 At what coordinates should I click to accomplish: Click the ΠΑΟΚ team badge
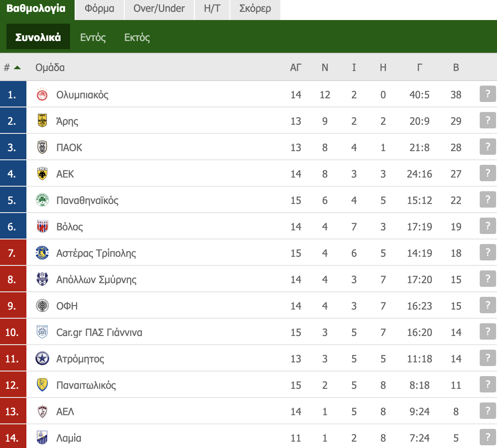(x=42, y=148)
